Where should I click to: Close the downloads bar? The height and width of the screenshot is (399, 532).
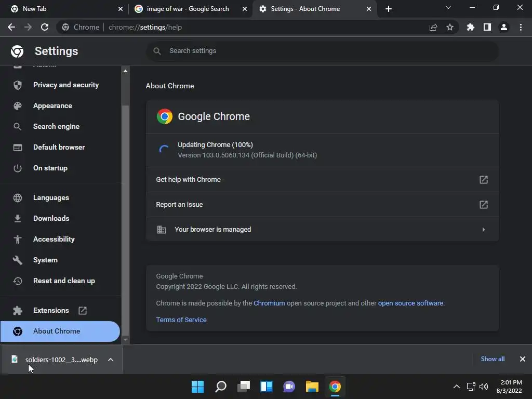pyautogui.click(x=523, y=359)
